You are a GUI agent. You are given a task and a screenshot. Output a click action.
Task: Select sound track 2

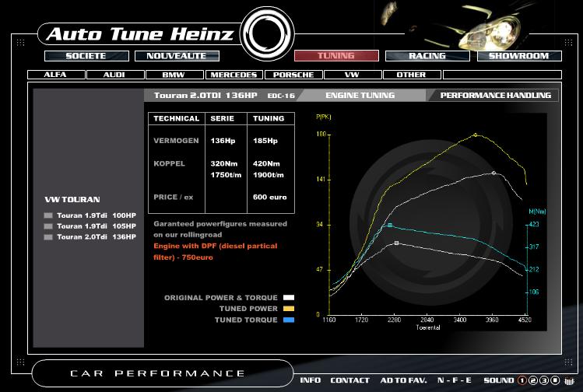pos(533,380)
